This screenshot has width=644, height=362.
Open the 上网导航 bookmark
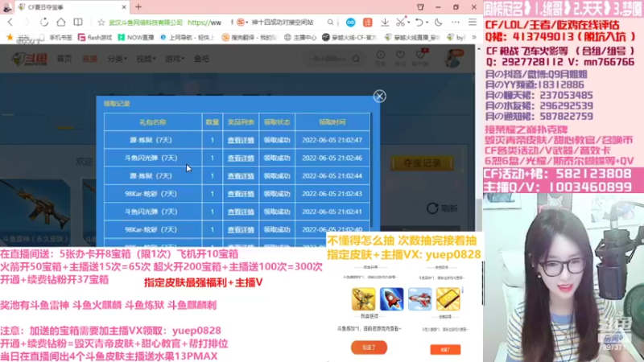(x=188, y=37)
